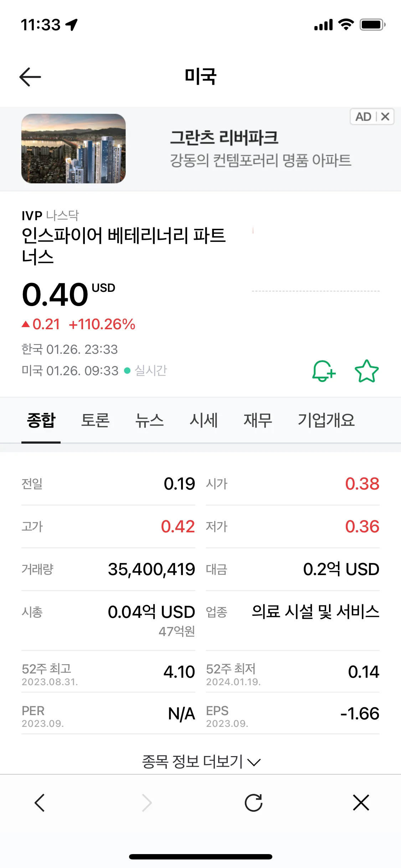Open the 그란츠 리버파크 ad thumbnail
401x868 pixels.
[73, 149]
